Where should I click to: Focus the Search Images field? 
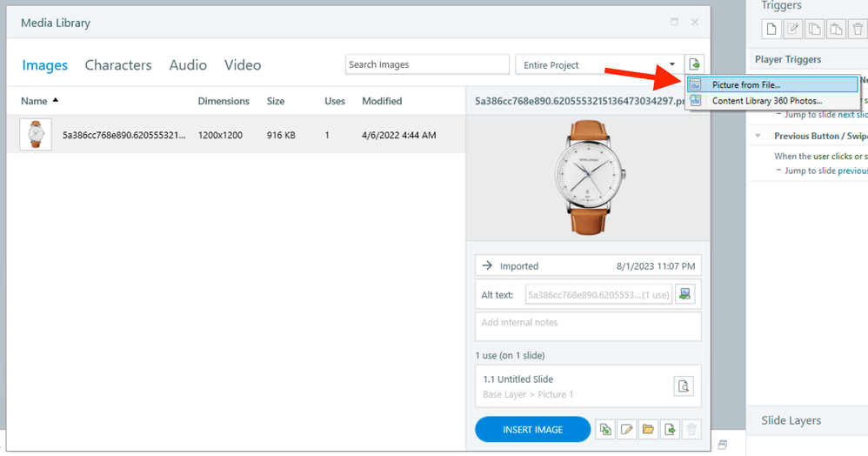point(427,64)
